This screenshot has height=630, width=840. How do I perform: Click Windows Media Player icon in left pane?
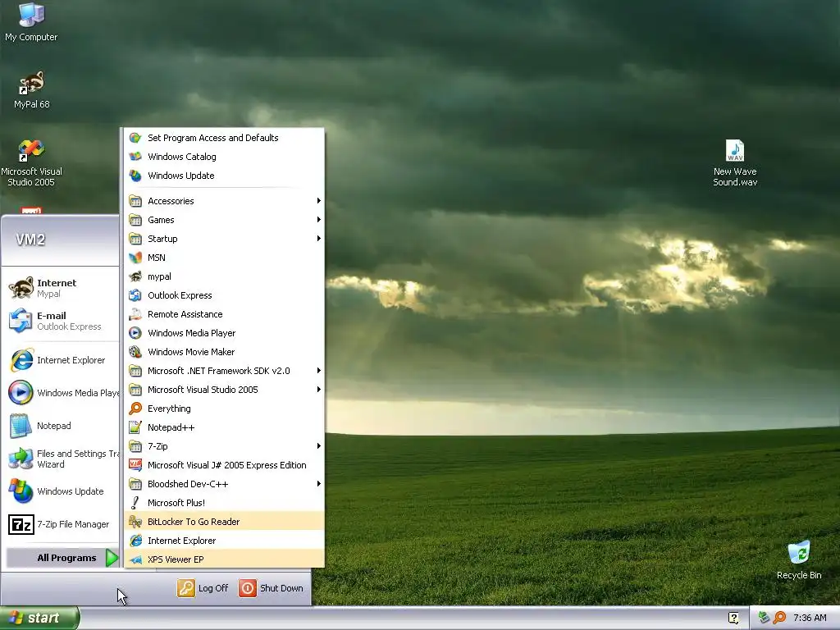click(21, 393)
